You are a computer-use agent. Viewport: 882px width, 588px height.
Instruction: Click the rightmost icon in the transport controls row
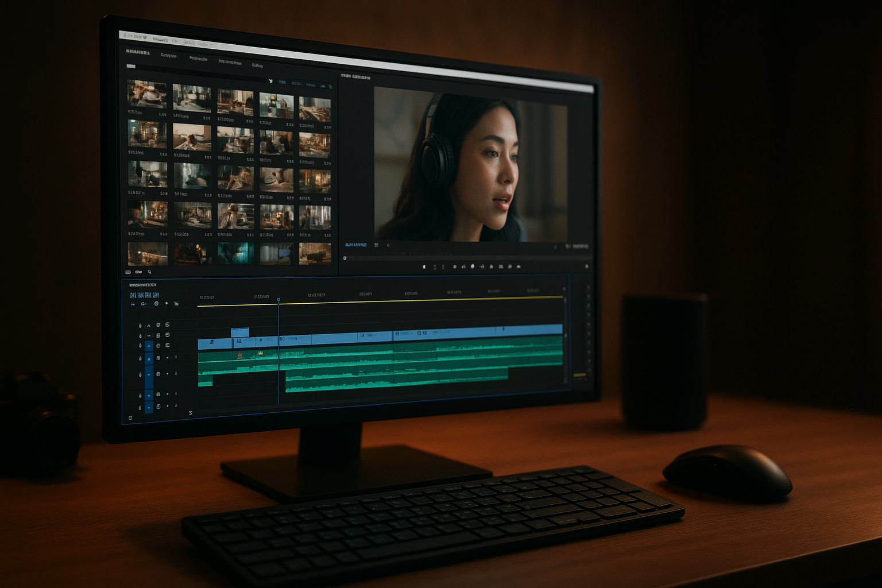519,266
